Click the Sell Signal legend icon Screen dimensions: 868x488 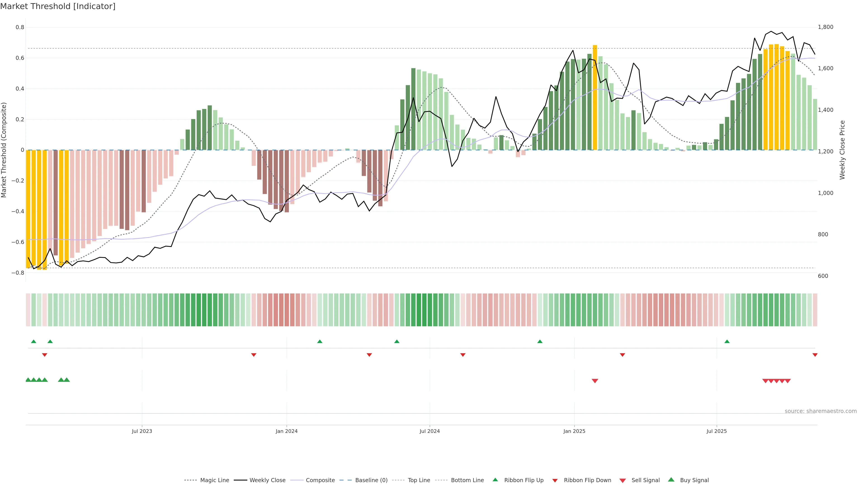point(623,481)
